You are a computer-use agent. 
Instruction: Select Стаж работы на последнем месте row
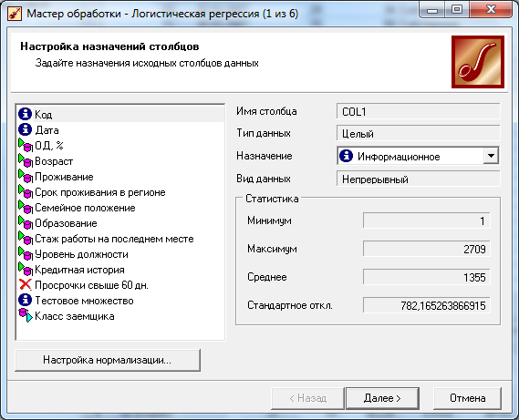[120, 239]
